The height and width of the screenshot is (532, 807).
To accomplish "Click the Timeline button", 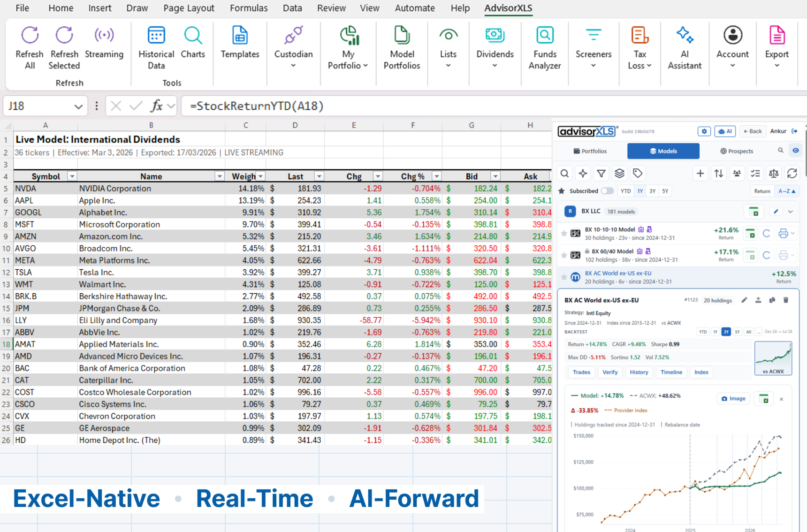I will pos(671,372).
